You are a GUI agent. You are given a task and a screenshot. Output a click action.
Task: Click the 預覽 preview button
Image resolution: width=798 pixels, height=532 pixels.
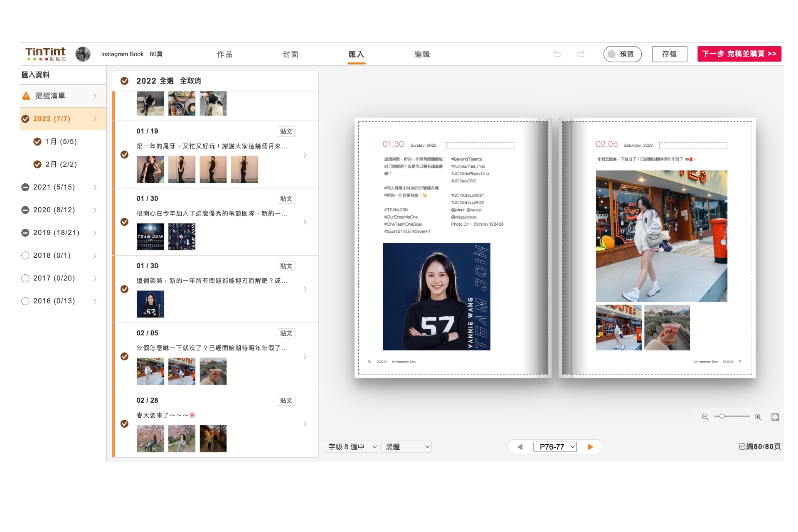[622, 54]
